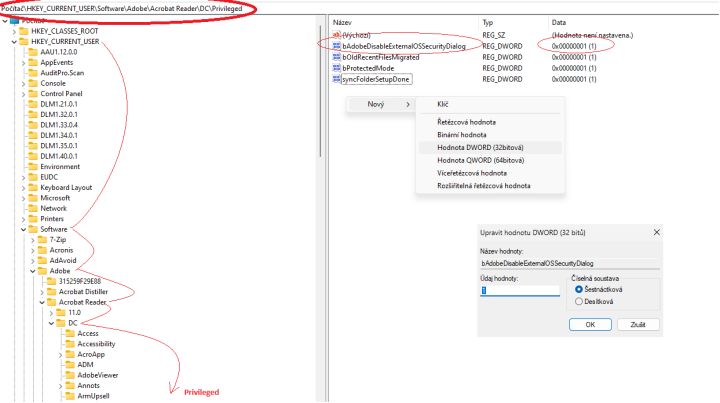Click the AppEvents folder icon
The image size is (720, 403).
[33, 62]
